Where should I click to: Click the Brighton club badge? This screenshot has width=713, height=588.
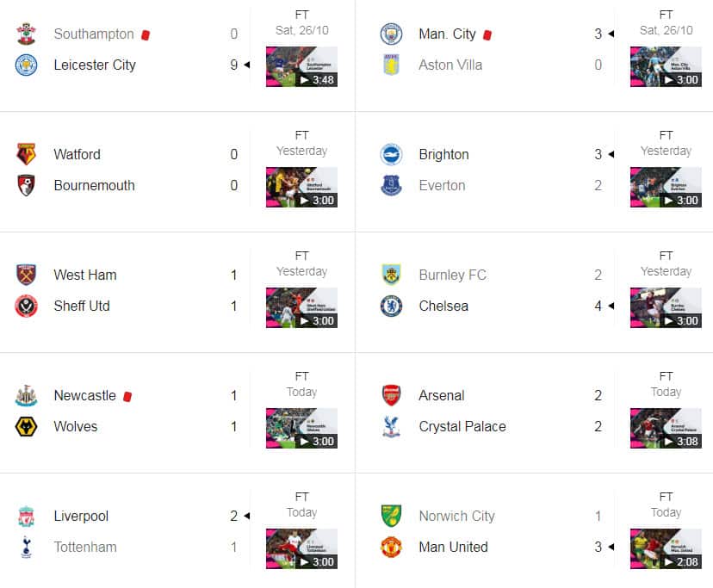[391, 154]
